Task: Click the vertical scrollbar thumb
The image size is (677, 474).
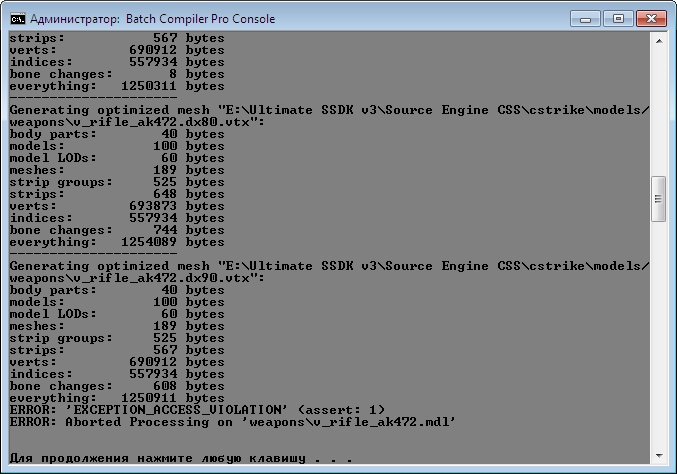Action: coord(659,199)
